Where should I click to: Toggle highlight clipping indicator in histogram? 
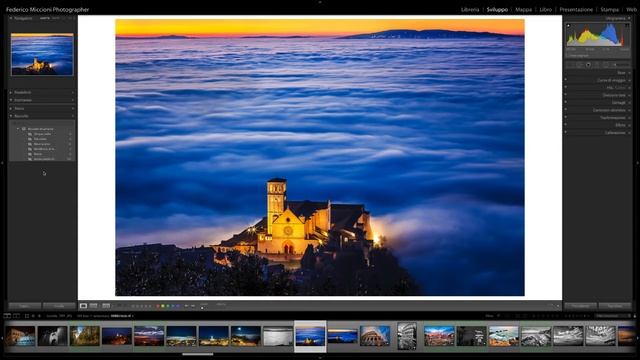(x=627, y=26)
